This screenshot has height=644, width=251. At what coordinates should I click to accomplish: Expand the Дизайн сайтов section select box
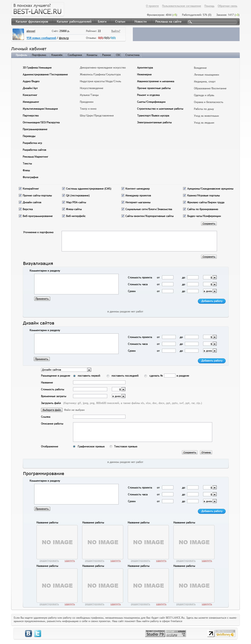(x=66, y=370)
